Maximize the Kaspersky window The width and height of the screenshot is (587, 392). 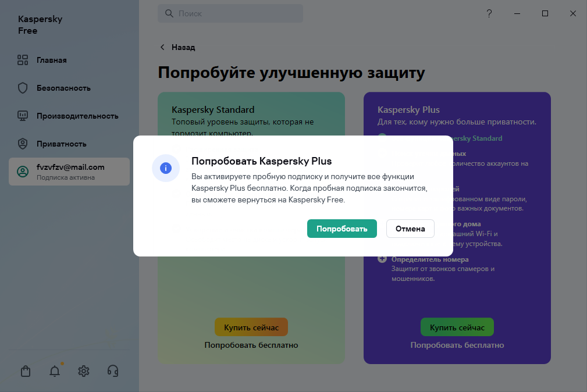click(545, 13)
